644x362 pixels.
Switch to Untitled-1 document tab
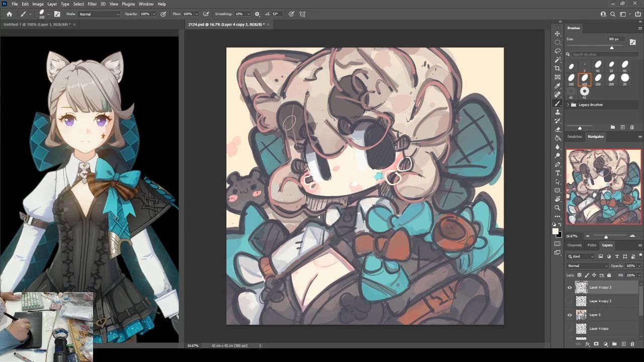36,24
